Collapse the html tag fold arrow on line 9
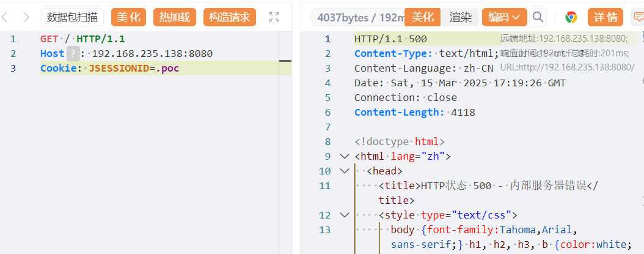The image size is (644, 254). pyautogui.click(x=345, y=157)
